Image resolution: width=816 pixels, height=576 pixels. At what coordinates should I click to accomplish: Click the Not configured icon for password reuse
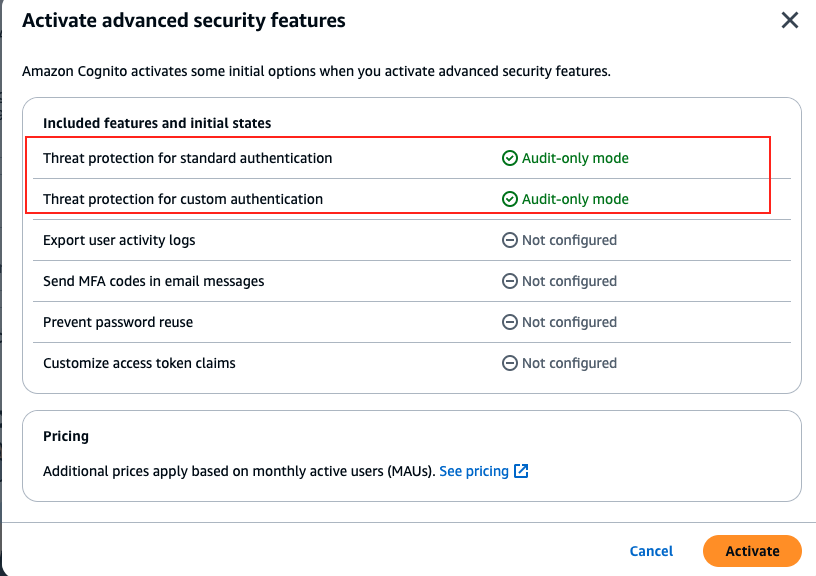[510, 322]
